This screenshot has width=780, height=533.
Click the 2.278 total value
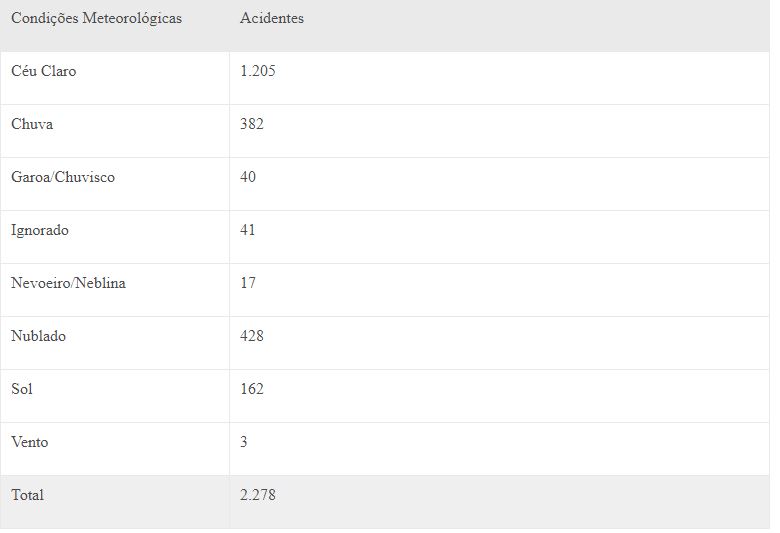258,495
